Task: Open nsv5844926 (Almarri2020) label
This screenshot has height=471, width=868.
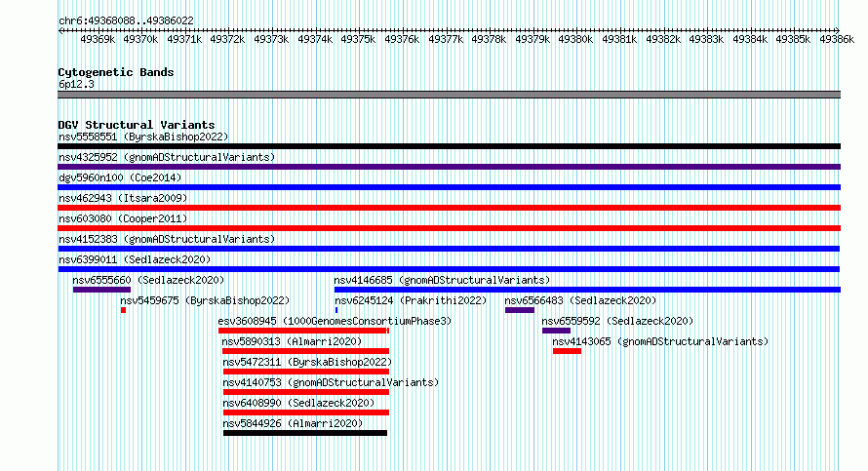Action: (293, 423)
